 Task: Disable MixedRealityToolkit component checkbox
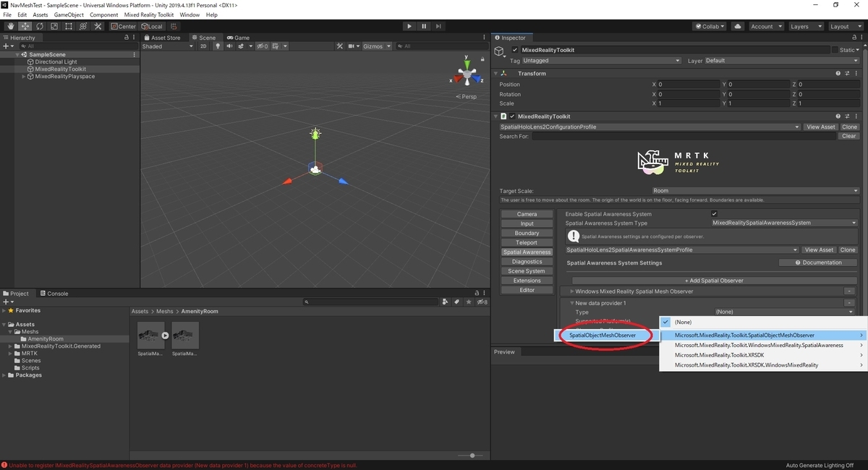click(512, 116)
